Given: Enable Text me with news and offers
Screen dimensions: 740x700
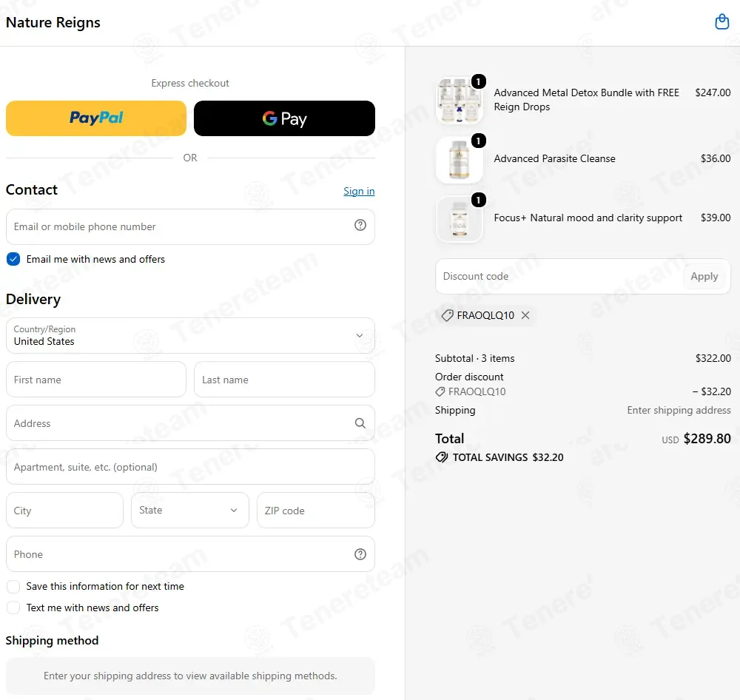Looking at the screenshot, I should pyautogui.click(x=13, y=608).
